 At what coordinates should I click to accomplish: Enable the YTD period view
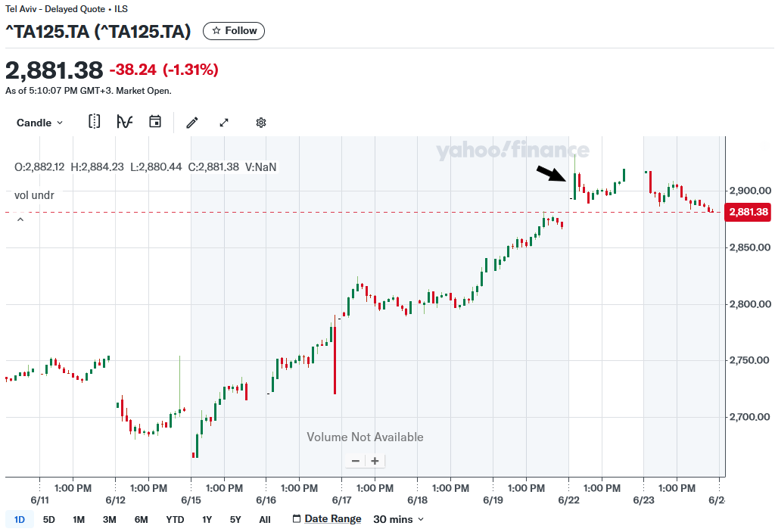[x=175, y=519]
